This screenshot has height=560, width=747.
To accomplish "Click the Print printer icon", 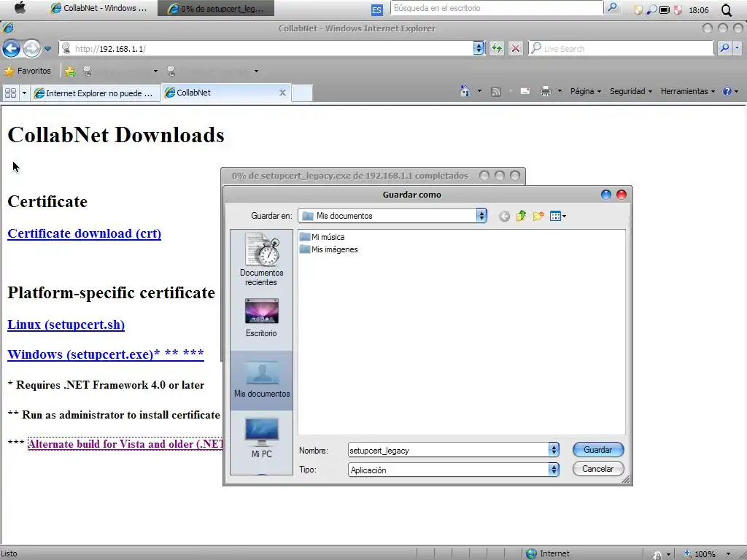I will (546, 91).
